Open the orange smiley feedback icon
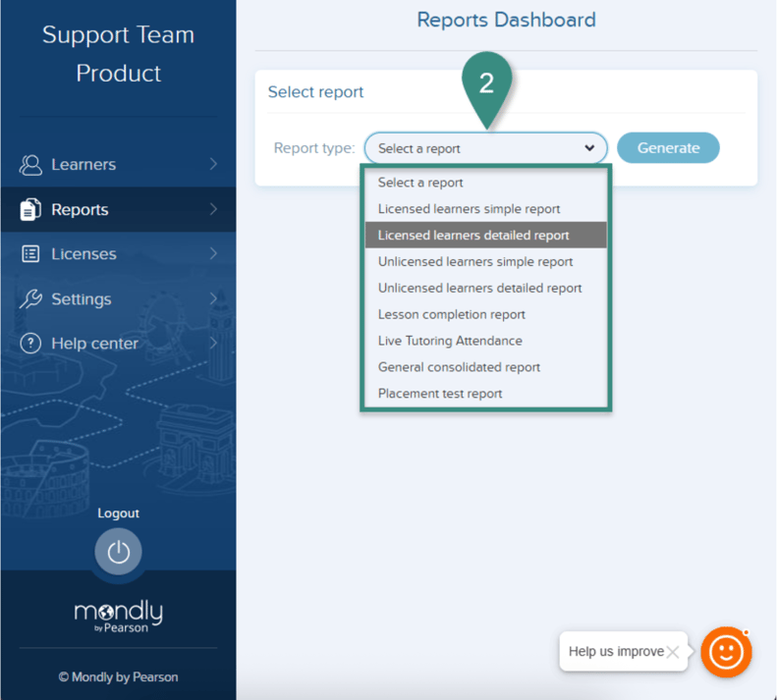778x700 pixels. 726,652
